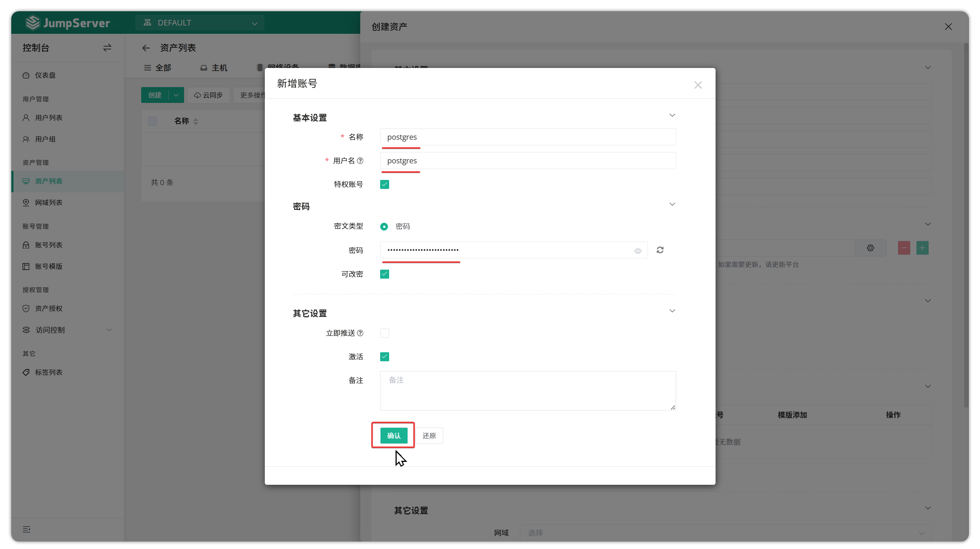Select the password secret type radio
The image size is (980, 549).
(384, 226)
